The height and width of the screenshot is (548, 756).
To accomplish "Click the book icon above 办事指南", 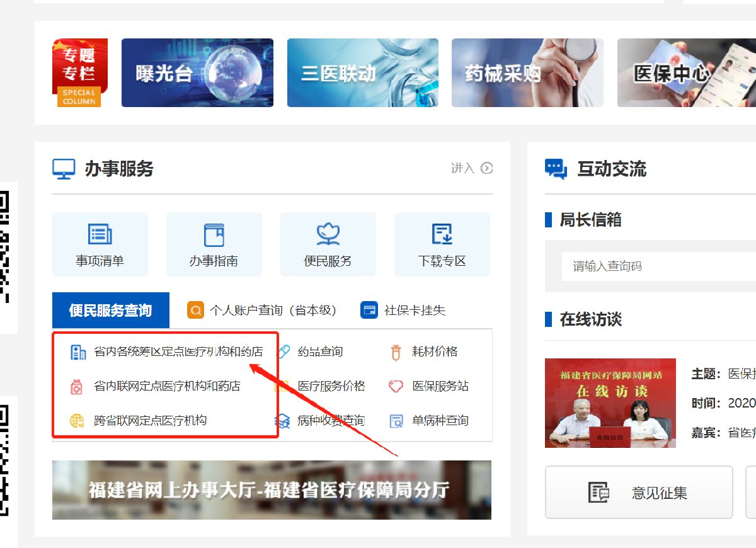I will click(x=214, y=234).
